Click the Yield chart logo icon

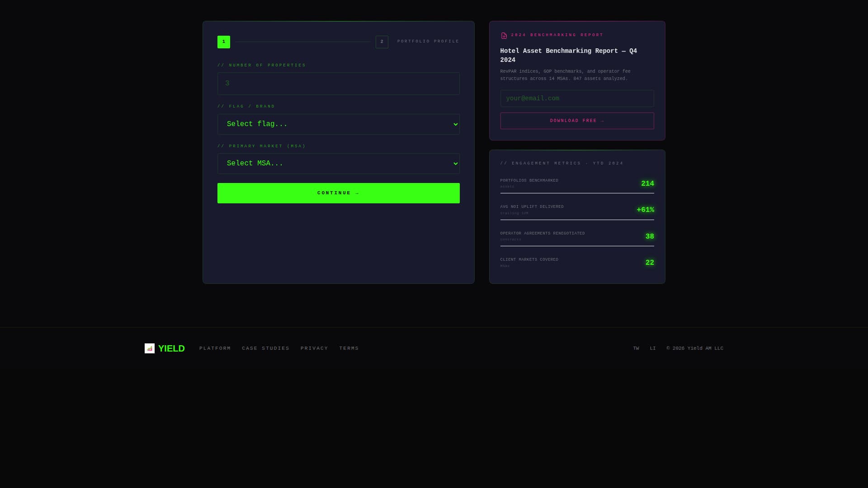pyautogui.click(x=149, y=348)
